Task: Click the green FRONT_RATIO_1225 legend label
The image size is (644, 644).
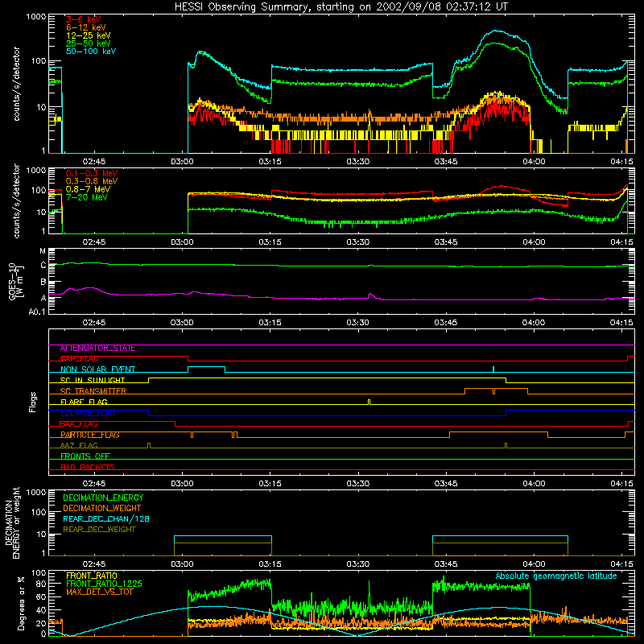Action: tap(105, 584)
